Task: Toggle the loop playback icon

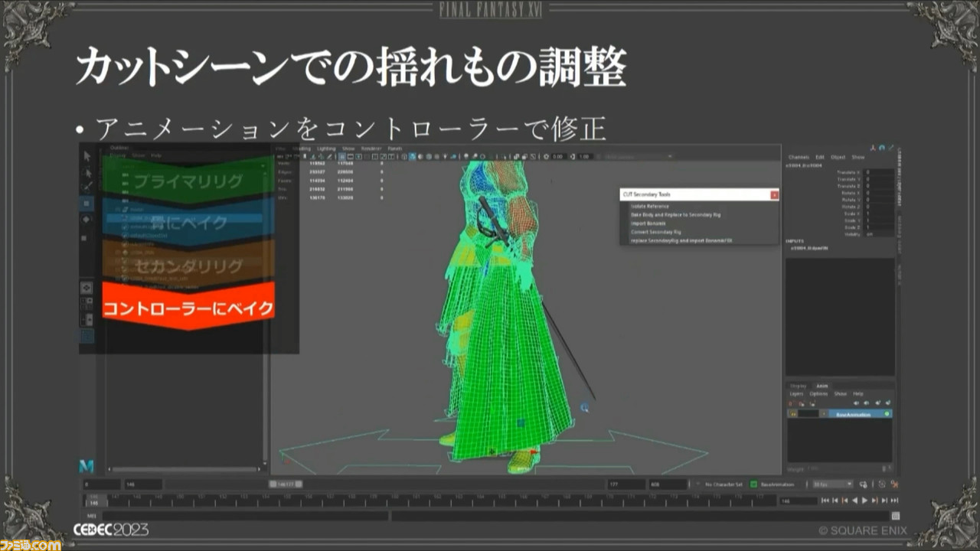Action: [x=864, y=484]
